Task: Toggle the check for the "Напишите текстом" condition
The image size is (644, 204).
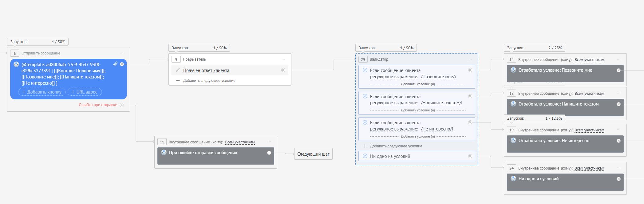Action: click(x=365, y=96)
